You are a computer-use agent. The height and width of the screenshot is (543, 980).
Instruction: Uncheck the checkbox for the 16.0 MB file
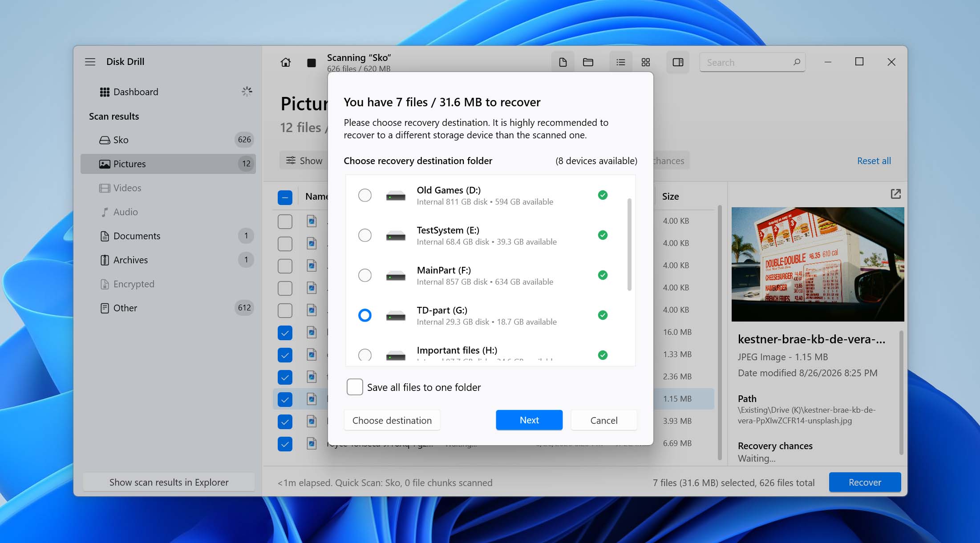(285, 333)
